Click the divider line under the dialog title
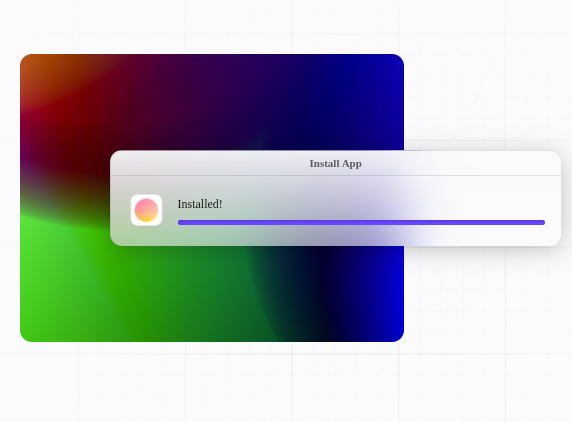572x422 pixels. click(336, 175)
